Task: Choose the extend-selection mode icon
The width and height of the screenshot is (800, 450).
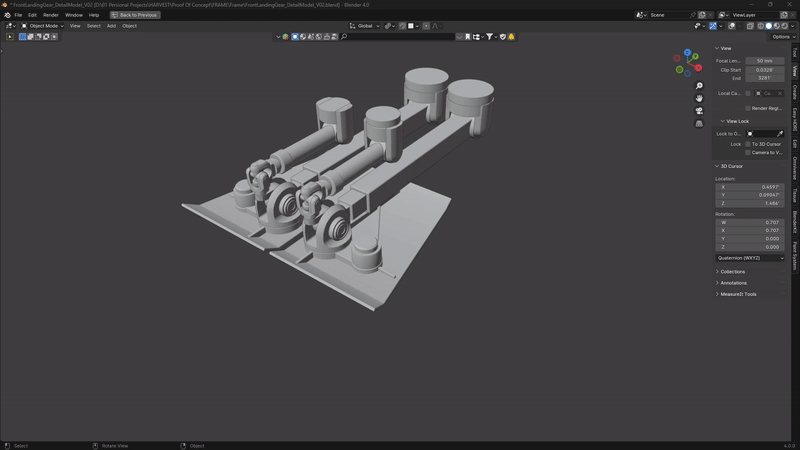Action: 30,37
